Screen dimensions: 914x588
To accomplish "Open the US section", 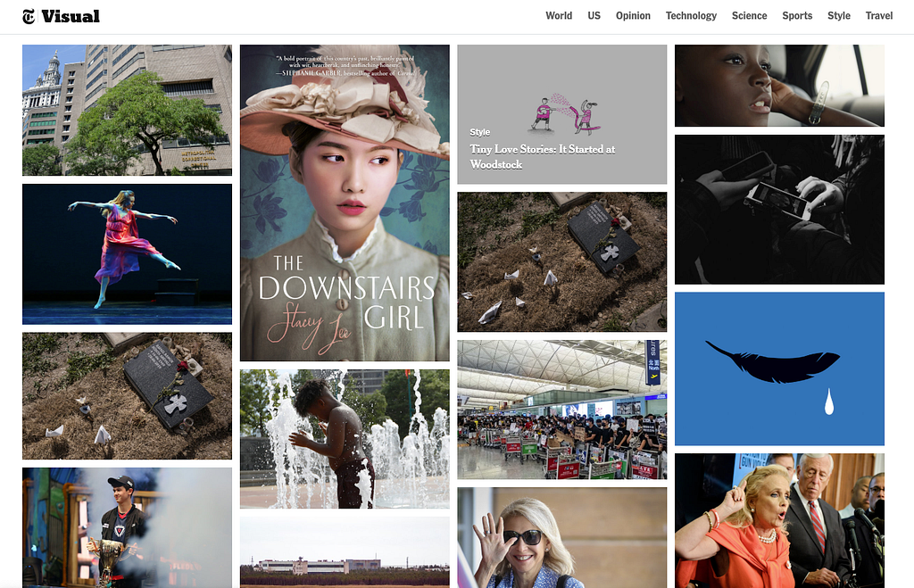I will click(594, 16).
